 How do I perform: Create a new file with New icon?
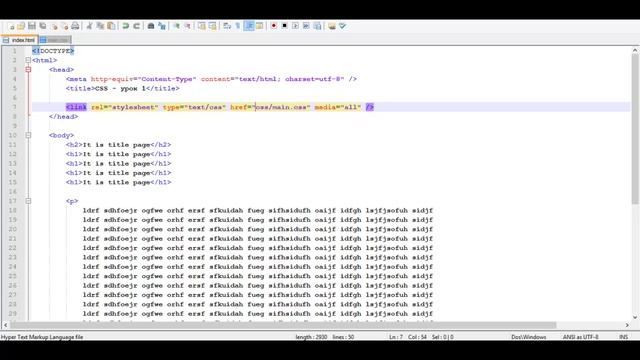[11, 26]
